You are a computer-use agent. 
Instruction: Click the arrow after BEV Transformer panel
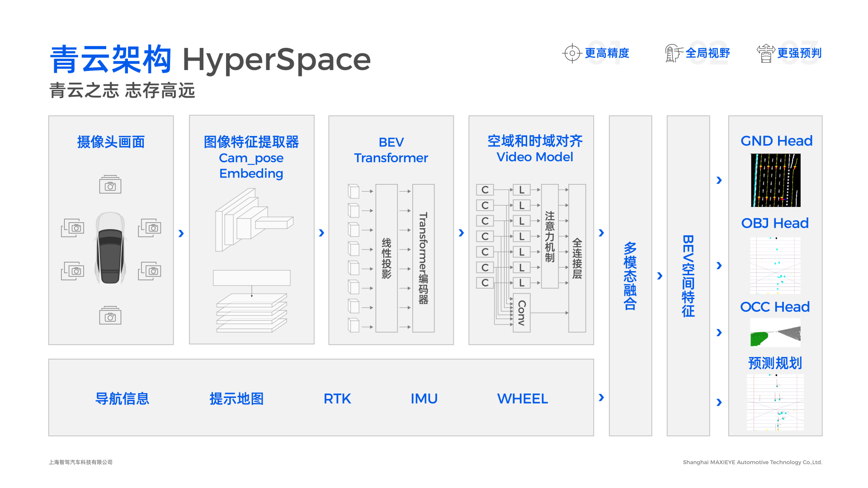461,233
